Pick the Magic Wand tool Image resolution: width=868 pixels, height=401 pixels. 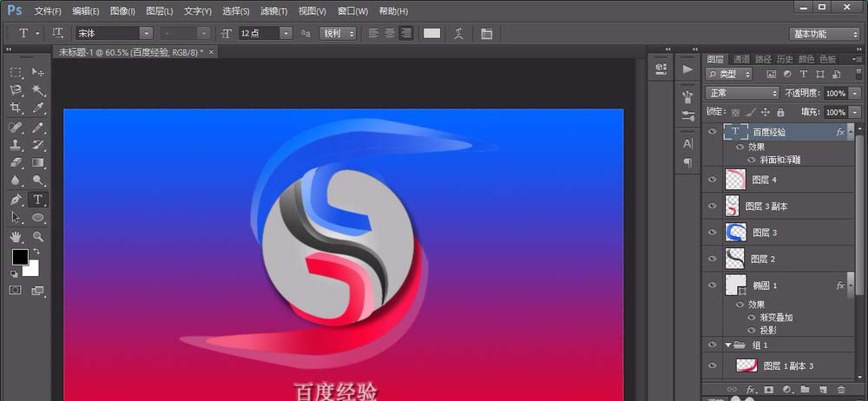coord(38,90)
